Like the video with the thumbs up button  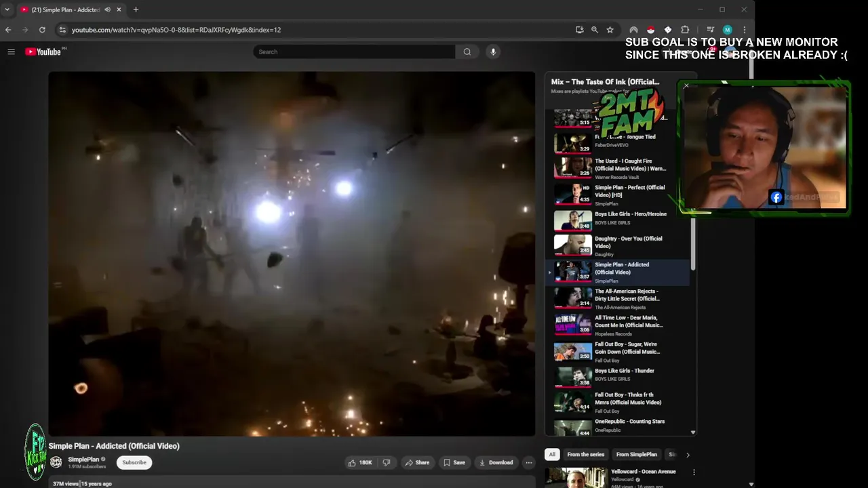pyautogui.click(x=360, y=462)
